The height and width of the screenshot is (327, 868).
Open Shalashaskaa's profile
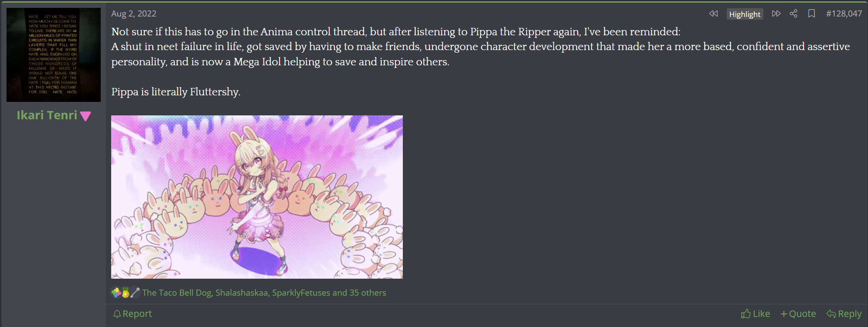click(x=242, y=293)
